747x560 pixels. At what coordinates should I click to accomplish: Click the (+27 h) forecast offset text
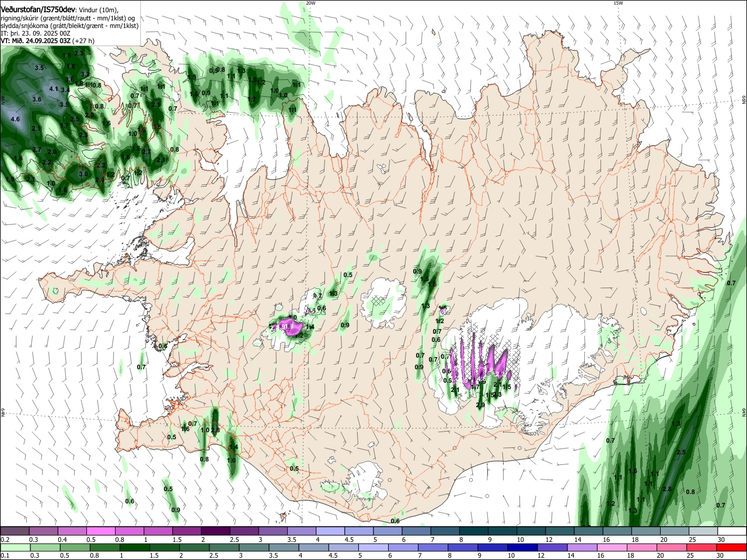click(83, 41)
